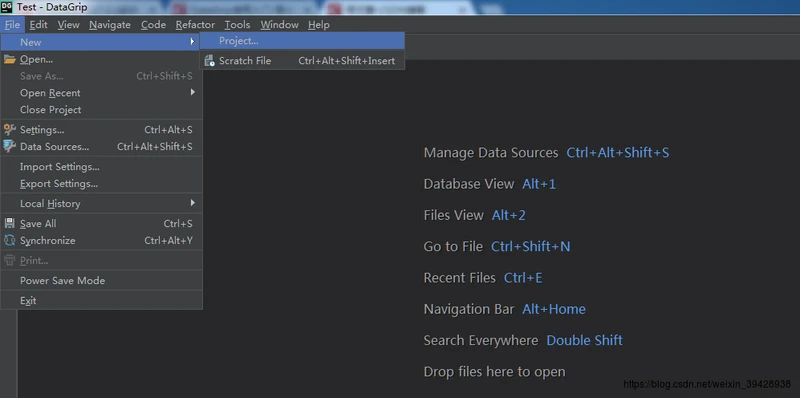Click the folder icon beside Open

(x=10, y=59)
